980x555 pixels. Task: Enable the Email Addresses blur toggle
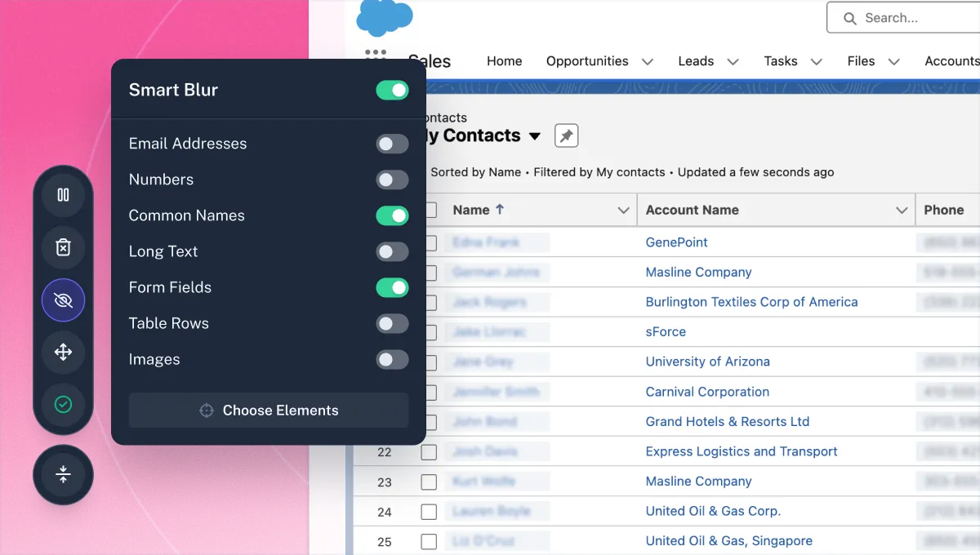point(392,144)
